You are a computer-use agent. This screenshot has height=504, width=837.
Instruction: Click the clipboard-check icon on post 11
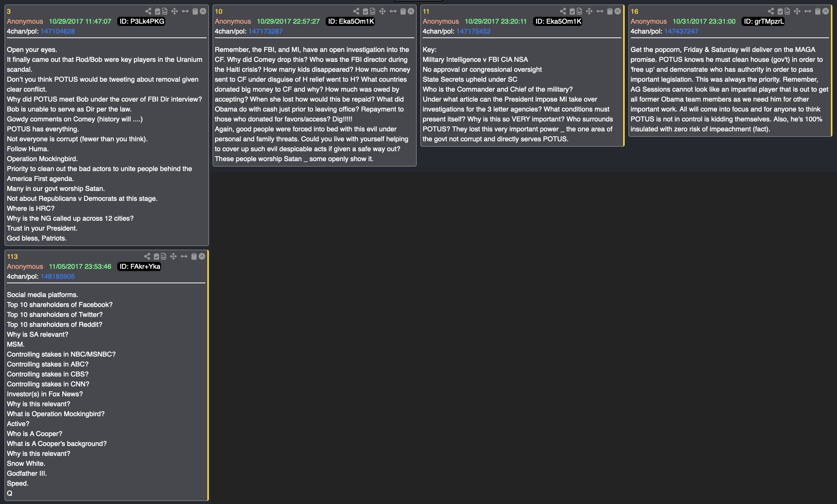[572, 11]
